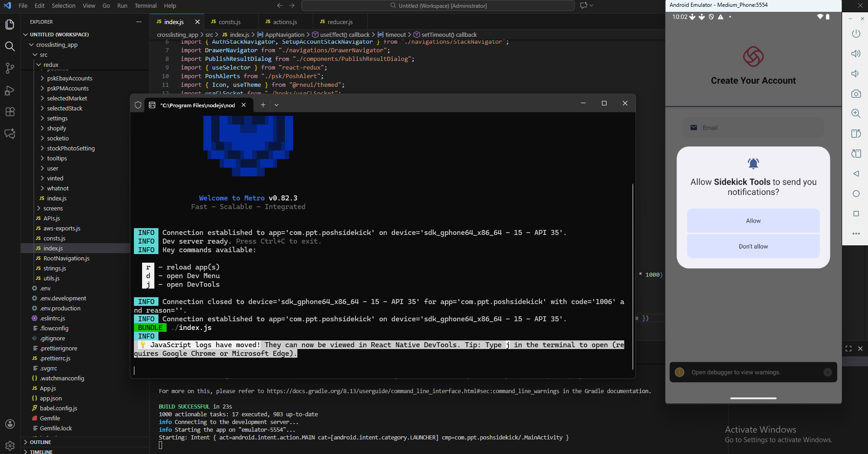The height and width of the screenshot is (454, 868).
Task: Dismiss the debugger warnings toast
Action: tap(828, 372)
